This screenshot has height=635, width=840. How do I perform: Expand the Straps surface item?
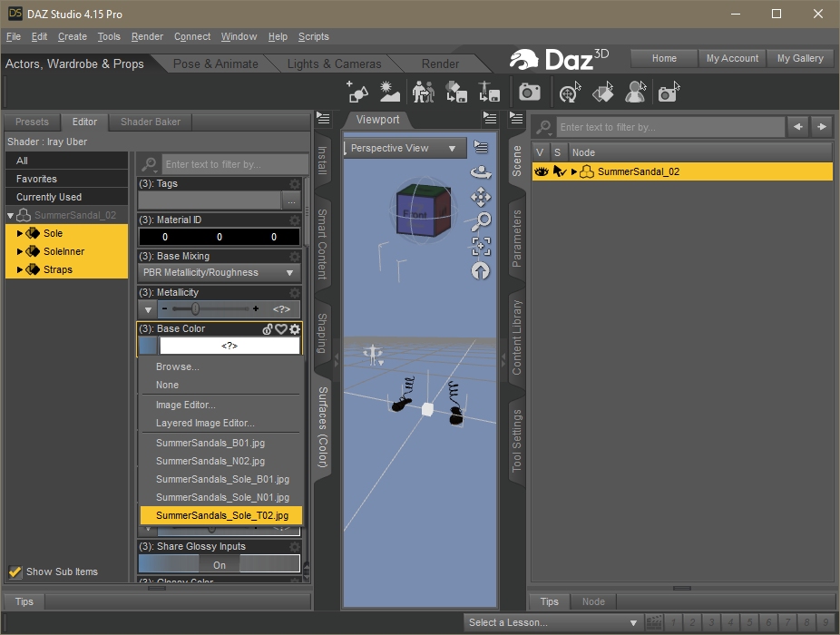point(20,269)
